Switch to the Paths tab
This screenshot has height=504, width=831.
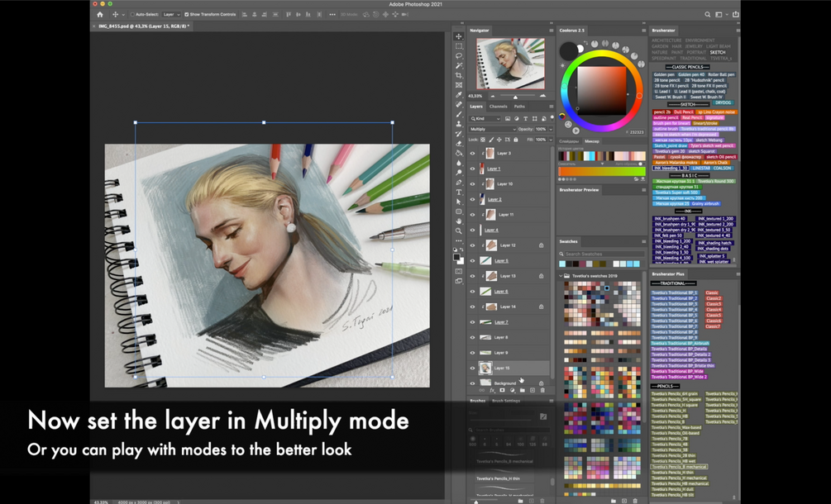pos(519,107)
